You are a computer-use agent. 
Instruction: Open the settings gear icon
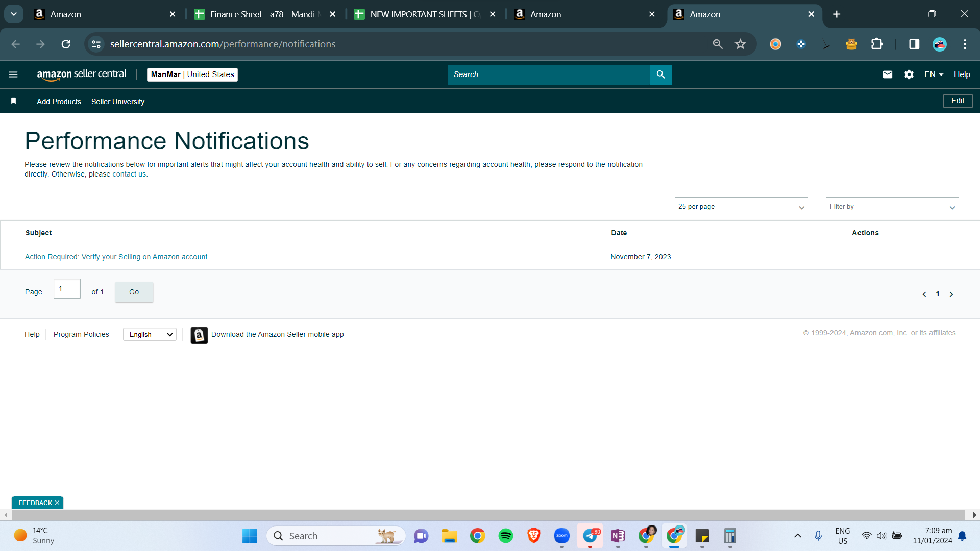click(909, 74)
